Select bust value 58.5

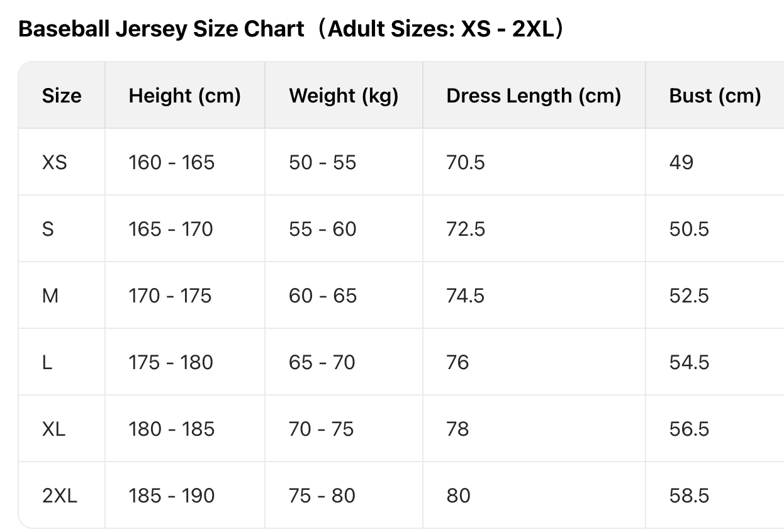pyautogui.click(x=689, y=496)
